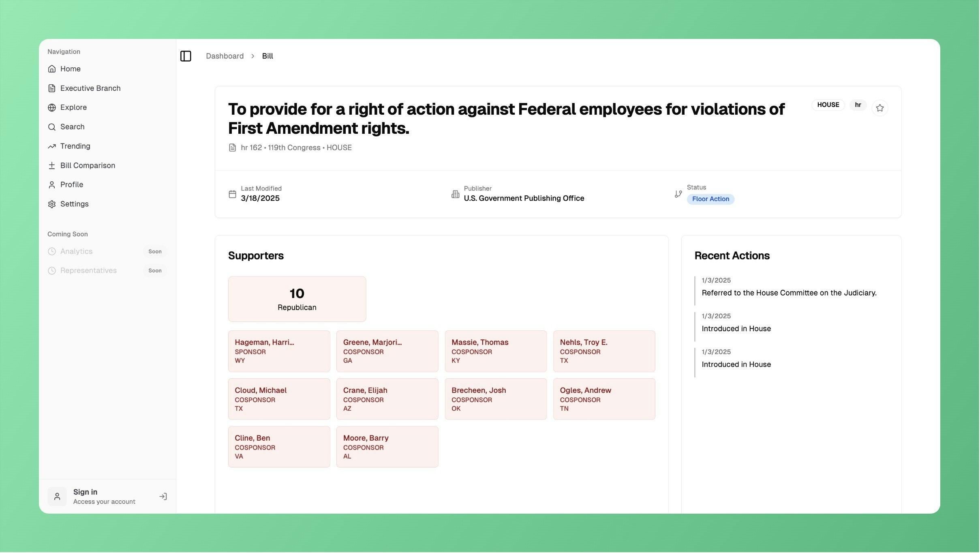The width and height of the screenshot is (980, 553).
Task: Click the Search magnifier icon
Action: coord(52,127)
